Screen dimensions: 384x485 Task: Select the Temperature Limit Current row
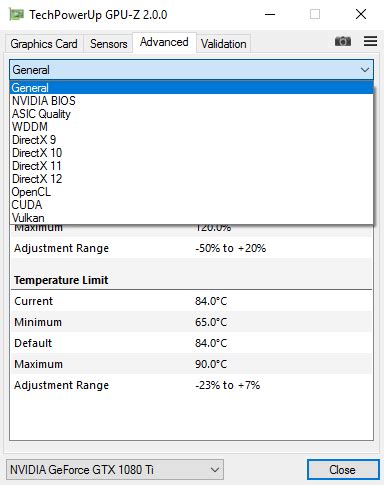coord(191,301)
